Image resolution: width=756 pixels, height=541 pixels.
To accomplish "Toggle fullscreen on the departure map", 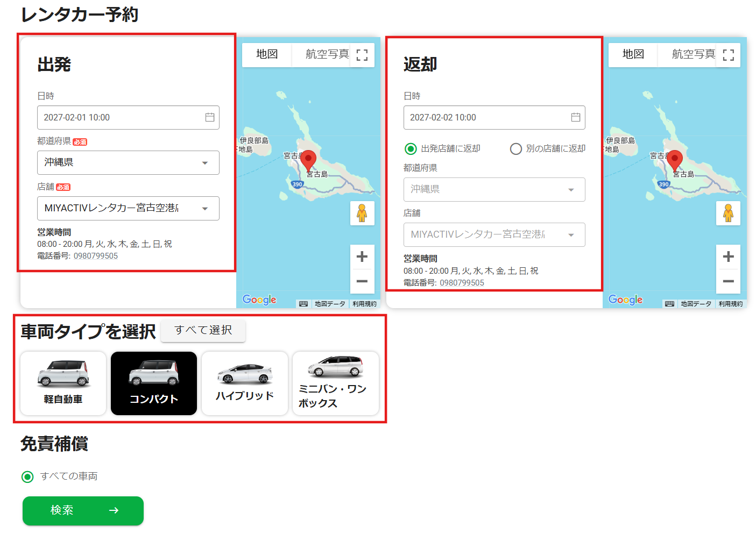I will click(x=362, y=55).
